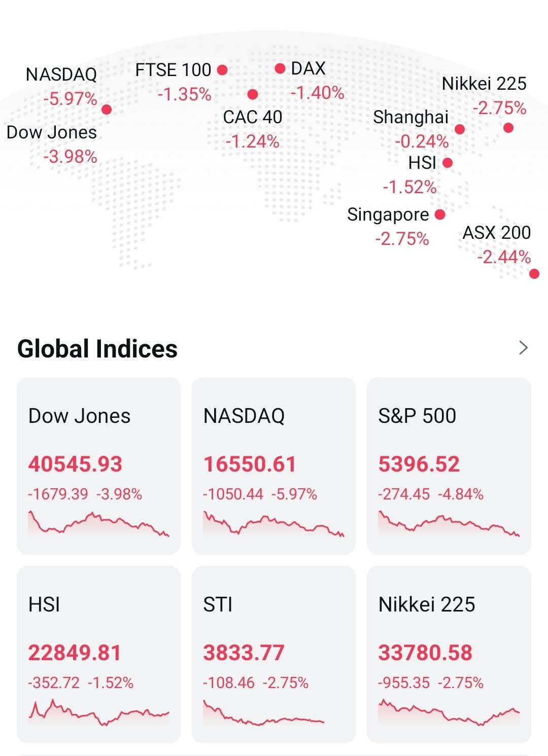Tap the Shanghai red marker dot

tap(460, 129)
